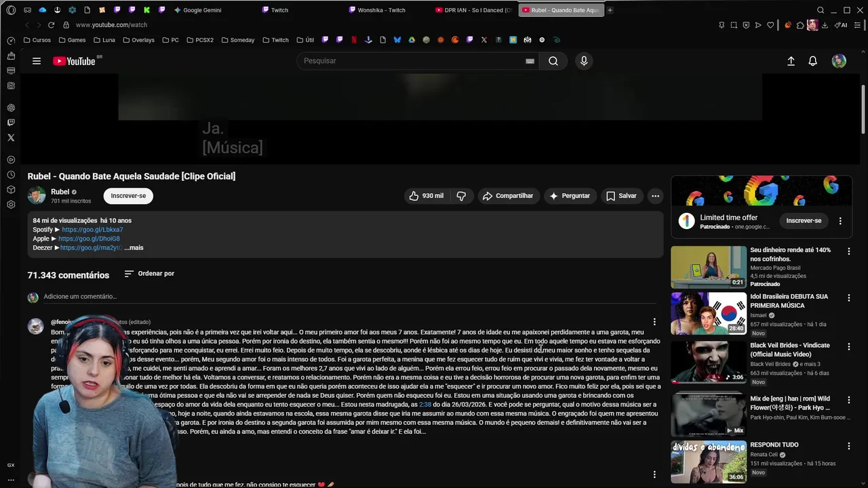Image resolution: width=868 pixels, height=488 pixels.
Task: Subscribe to Rubel with Inscrever-se
Action: [128, 196]
